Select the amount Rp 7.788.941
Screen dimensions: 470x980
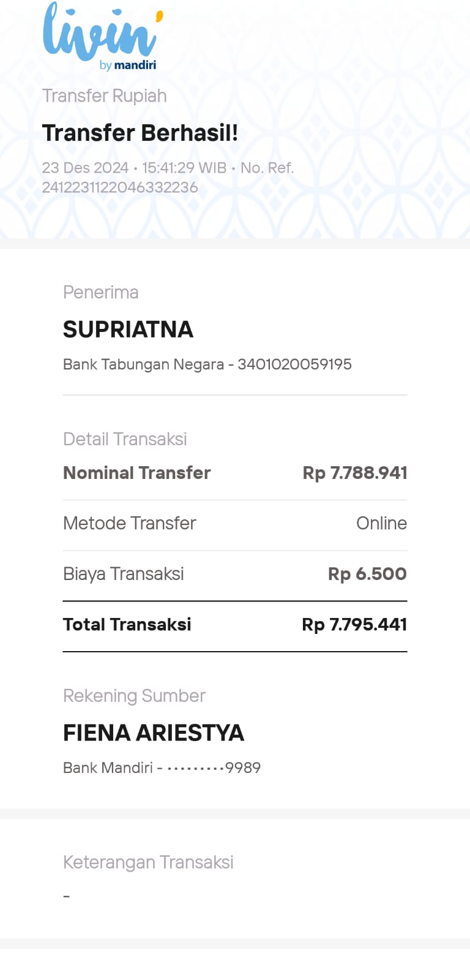click(355, 473)
